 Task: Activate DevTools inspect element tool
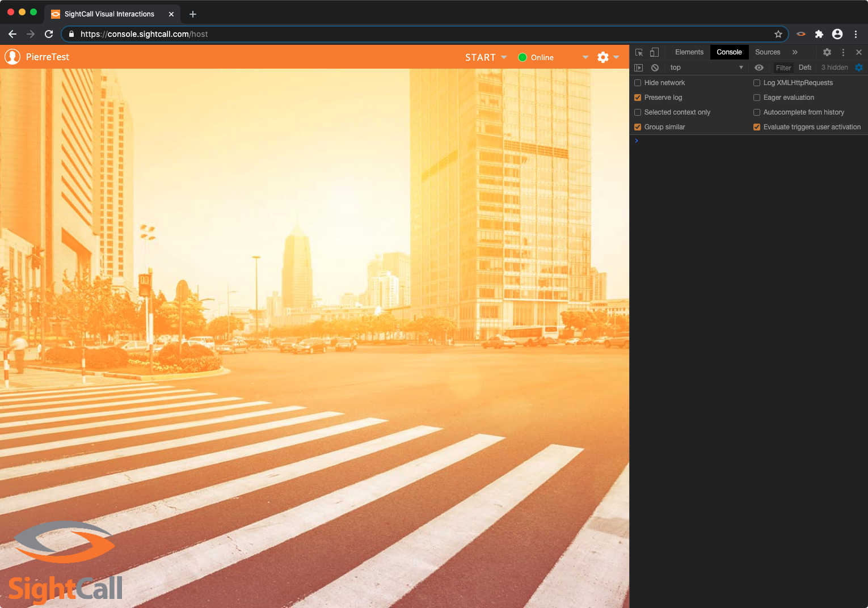click(639, 52)
